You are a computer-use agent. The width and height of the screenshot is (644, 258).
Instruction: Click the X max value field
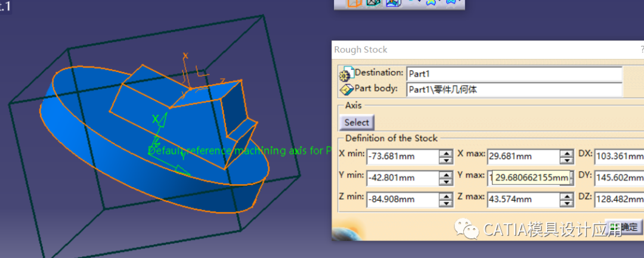523,156
